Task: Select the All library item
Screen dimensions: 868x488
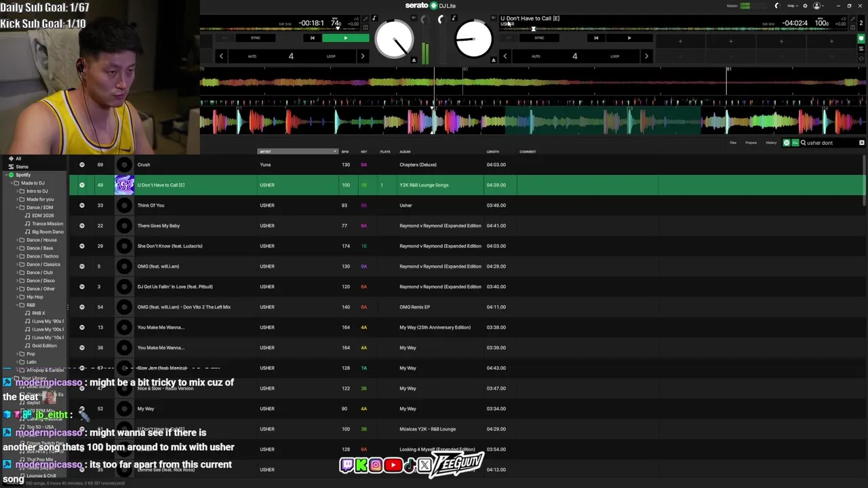Action: pos(18,159)
